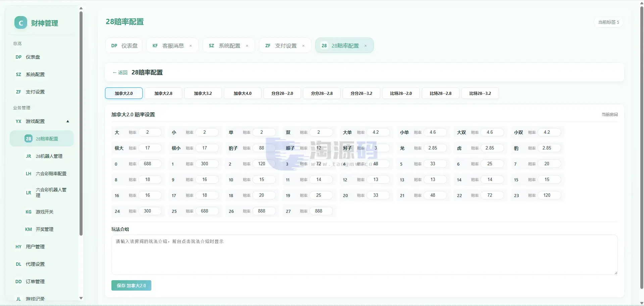Edit the 小 odds field
This screenshot has width=644, height=306.
(x=207, y=132)
